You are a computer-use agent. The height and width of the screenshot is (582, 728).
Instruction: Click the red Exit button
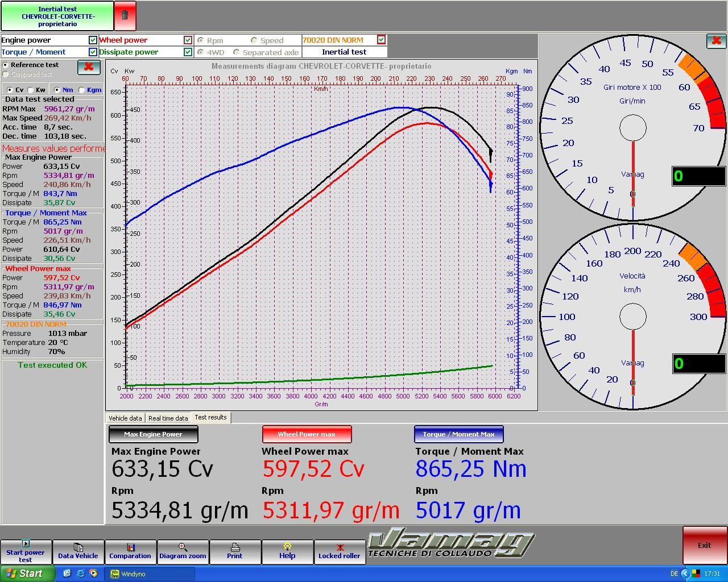704,545
